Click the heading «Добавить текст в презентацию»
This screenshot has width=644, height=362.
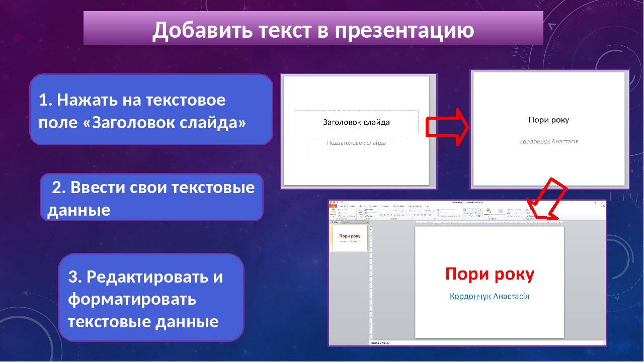pos(313,30)
